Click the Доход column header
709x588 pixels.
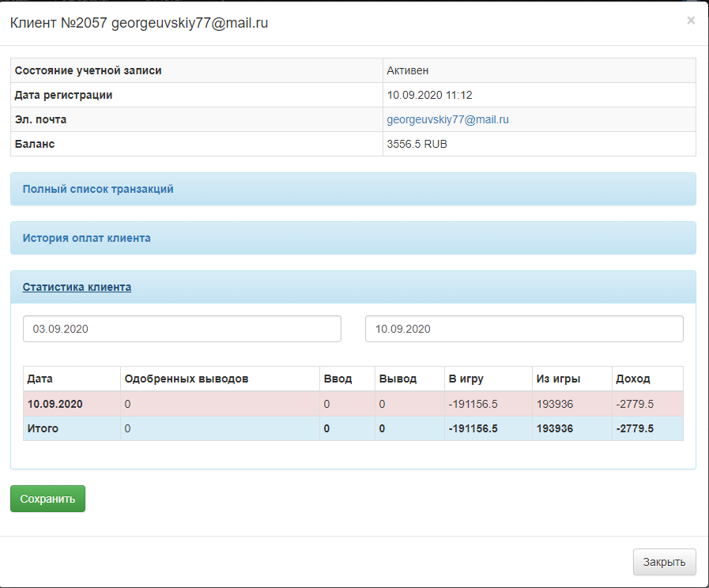(632, 379)
